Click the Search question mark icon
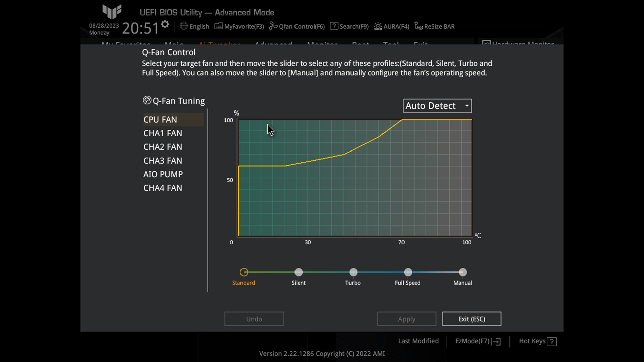This screenshot has width=644, height=362. click(334, 26)
